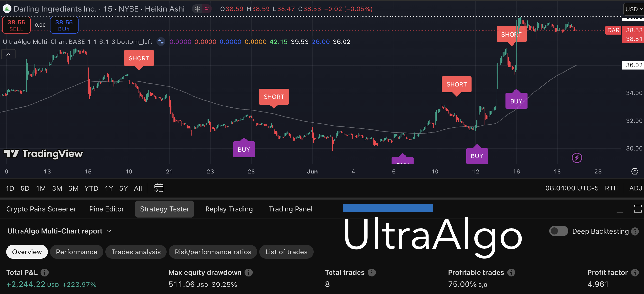Click the 38.55 BUY button
Image resolution: width=644 pixels, height=294 pixels.
(64, 25)
